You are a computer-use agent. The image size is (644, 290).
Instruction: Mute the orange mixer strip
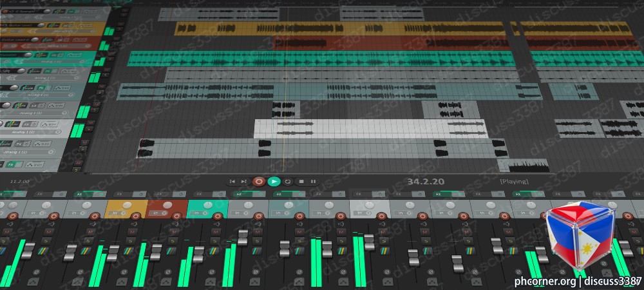click(132, 231)
